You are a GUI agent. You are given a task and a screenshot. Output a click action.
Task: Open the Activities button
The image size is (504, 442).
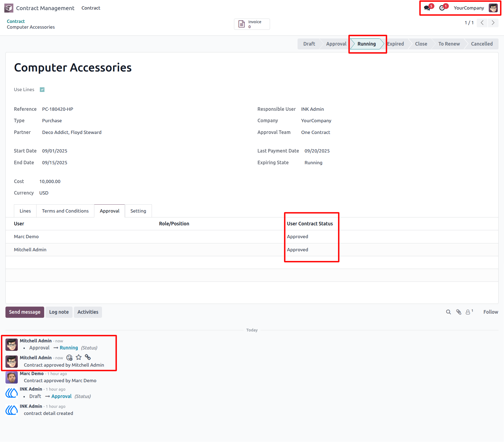pyautogui.click(x=88, y=312)
